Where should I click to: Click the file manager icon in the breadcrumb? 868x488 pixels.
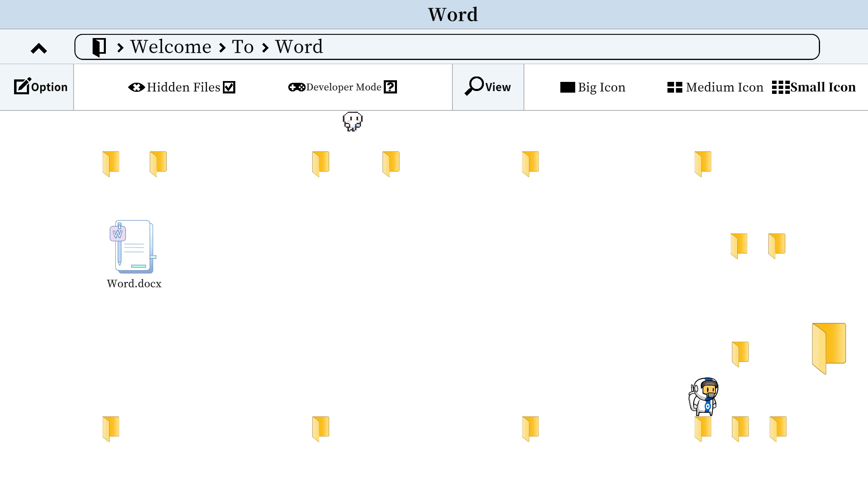98,46
